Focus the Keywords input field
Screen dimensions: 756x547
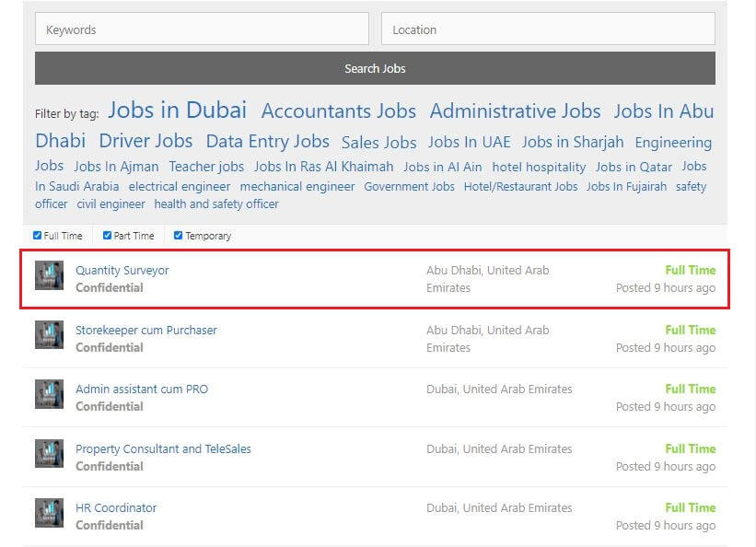[202, 29]
